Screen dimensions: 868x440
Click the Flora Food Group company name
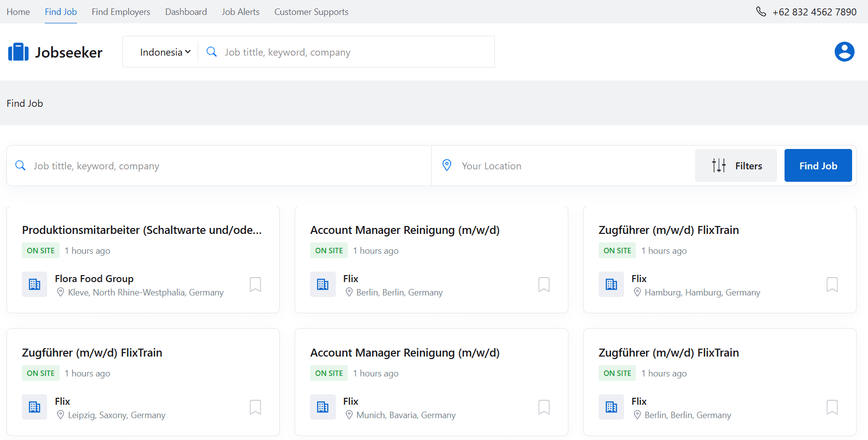(x=94, y=279)
